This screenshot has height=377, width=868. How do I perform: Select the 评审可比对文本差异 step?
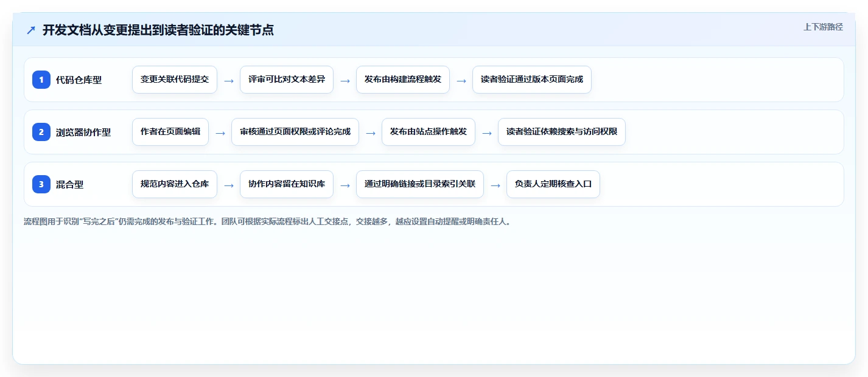(x=287, y=80)
